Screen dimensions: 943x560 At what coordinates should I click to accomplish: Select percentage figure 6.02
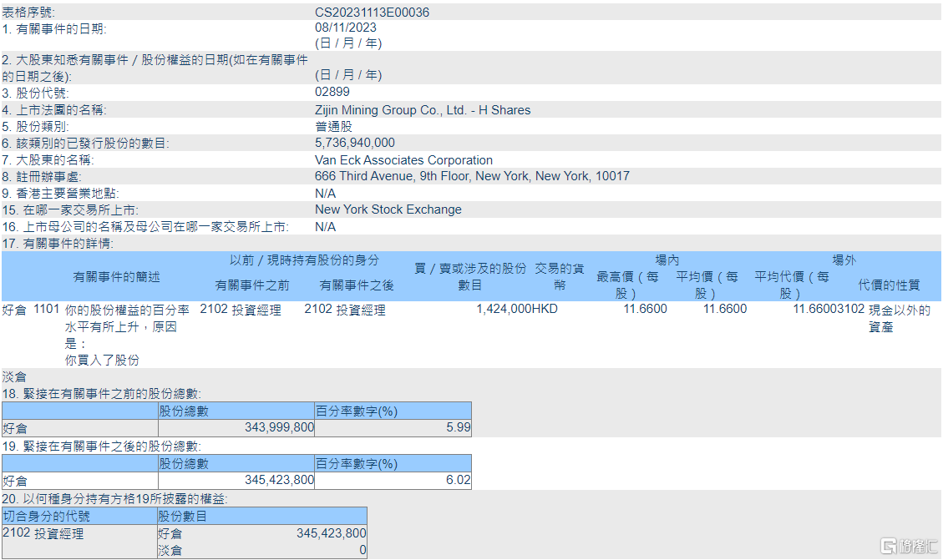coord(459,480)
